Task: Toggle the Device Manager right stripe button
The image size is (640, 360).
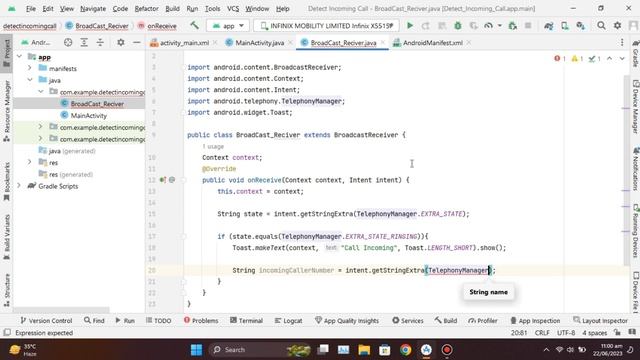Action: (636, 106)
